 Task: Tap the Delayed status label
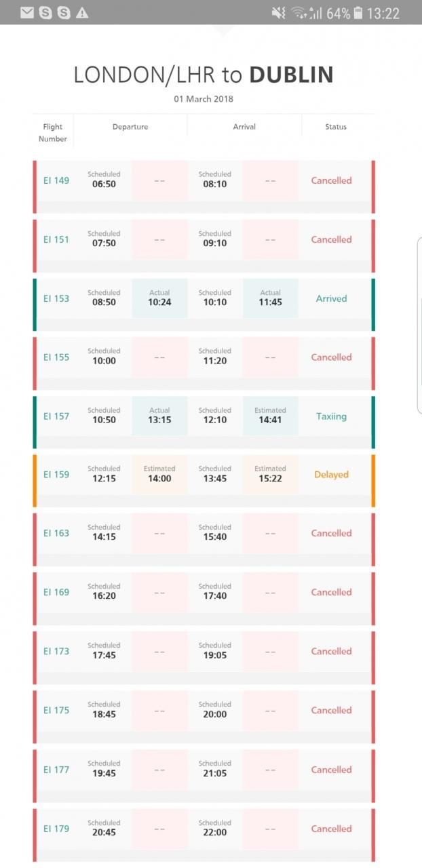pyautogui.click(x=331, y=475)
